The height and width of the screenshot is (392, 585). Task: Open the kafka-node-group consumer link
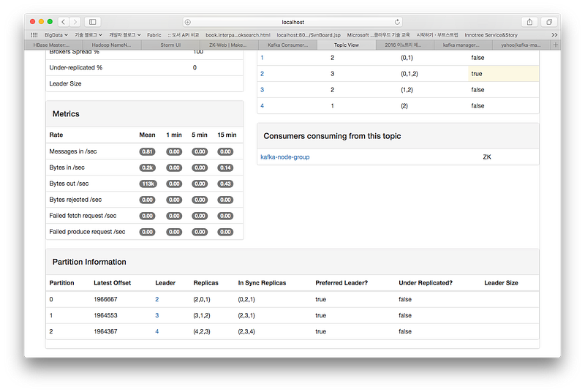click(285, 157)
